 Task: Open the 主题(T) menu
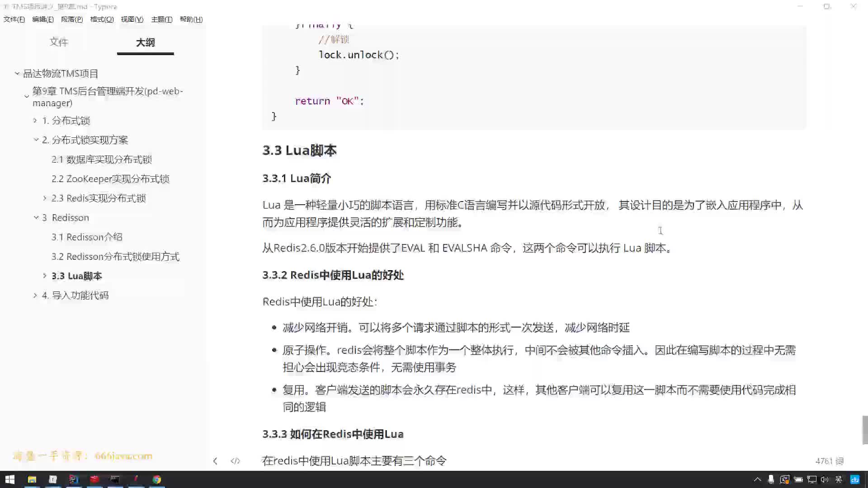161,19
